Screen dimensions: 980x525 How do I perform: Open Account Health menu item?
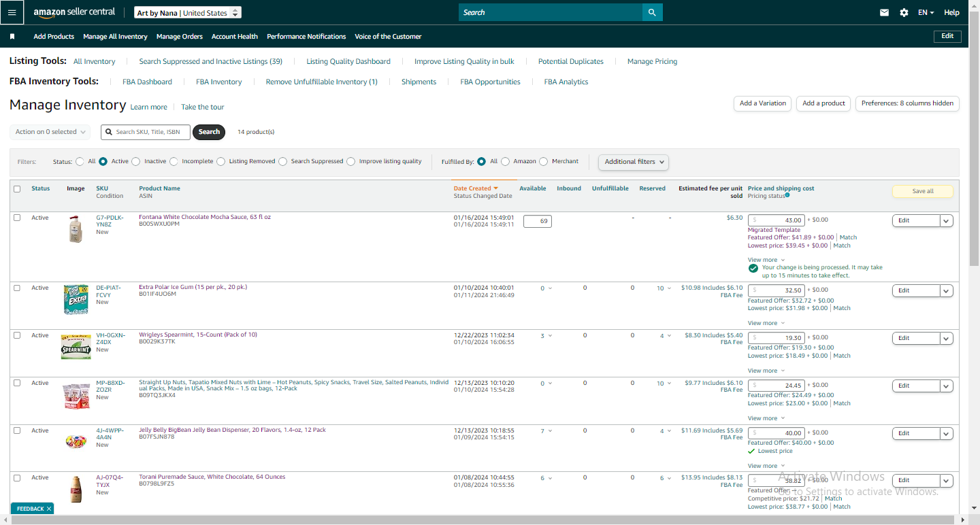(x=235, y=37)
